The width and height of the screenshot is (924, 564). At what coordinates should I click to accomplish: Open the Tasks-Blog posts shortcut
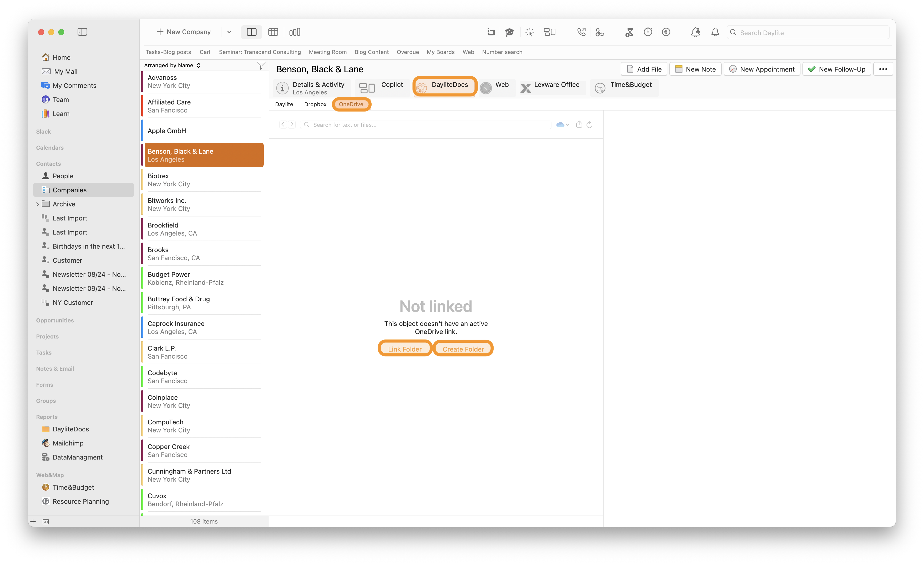click(x=168, y=52)
